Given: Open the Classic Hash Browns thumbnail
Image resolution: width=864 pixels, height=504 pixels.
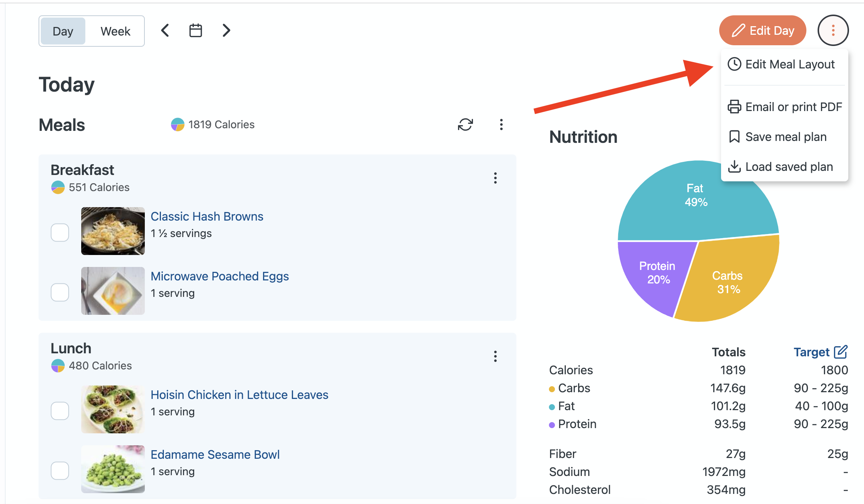Looking at the screenshot, I should pos(113,231).
